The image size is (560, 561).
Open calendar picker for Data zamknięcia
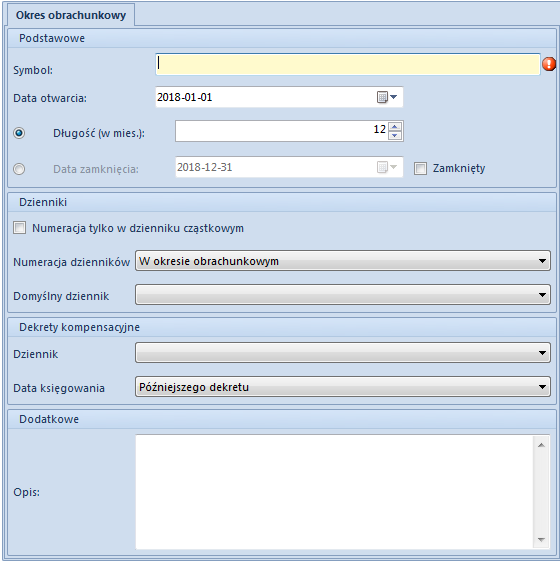(387, 167)
